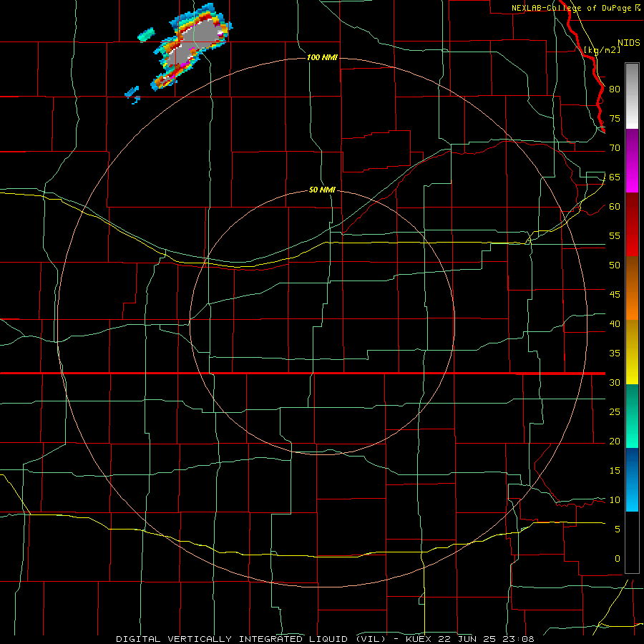Viewport: 644px width, 644px height.
Task: Click the 55 value on color scale
Action: click(x=615, y=235)
